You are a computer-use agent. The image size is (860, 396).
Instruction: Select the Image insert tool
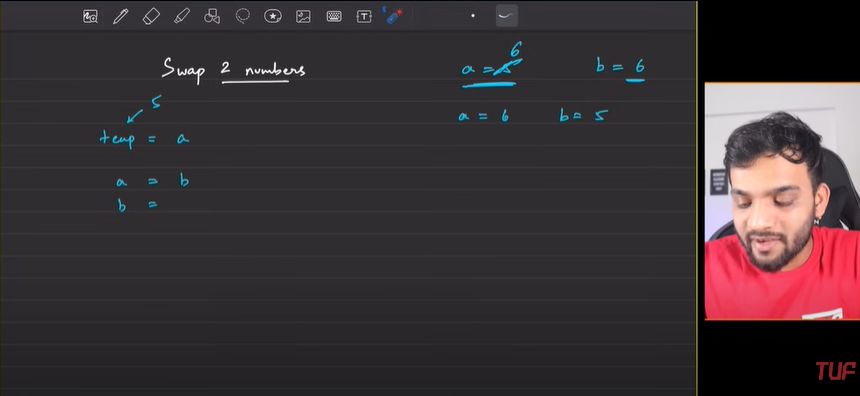pyautogui.click(x=303, y=16)
